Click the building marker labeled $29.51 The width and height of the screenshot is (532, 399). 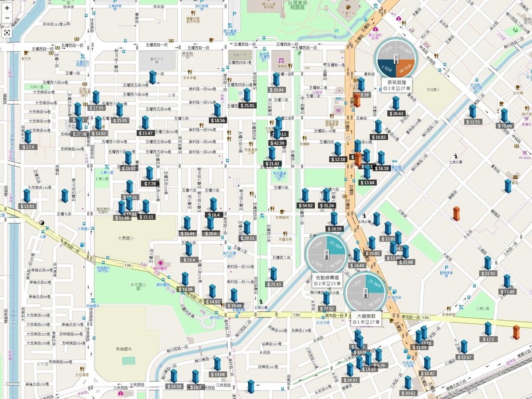click(247, 227)
